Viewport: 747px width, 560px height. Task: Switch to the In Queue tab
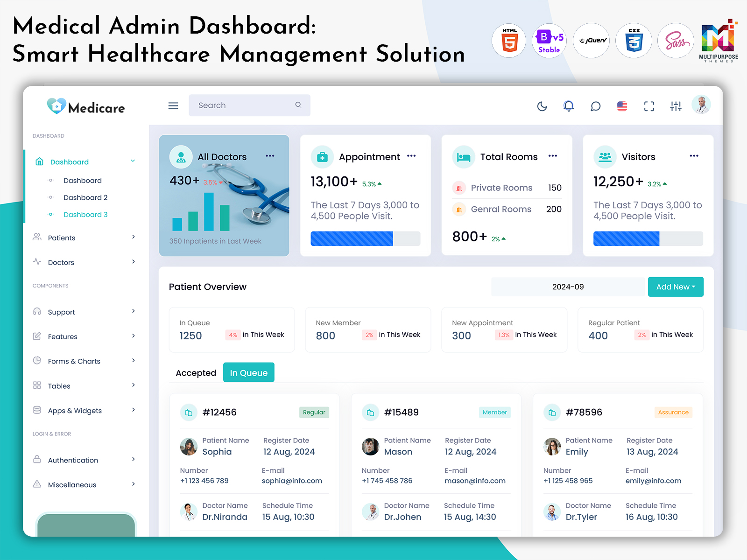click(x=249, y=372)
